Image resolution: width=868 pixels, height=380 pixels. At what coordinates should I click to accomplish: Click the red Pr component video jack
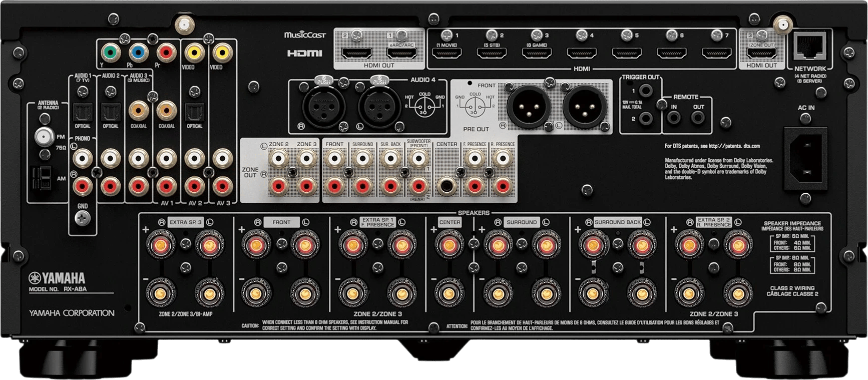click(x=166, y=52)
